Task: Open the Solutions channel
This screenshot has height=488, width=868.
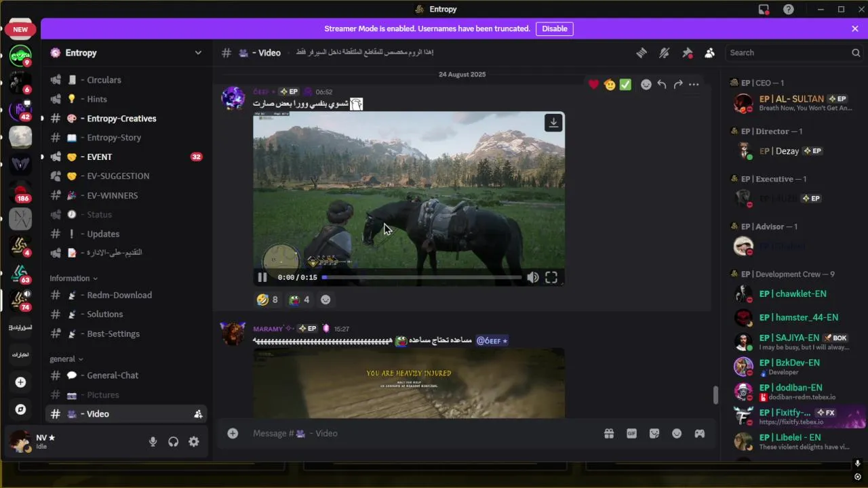Action: point(126,314)
